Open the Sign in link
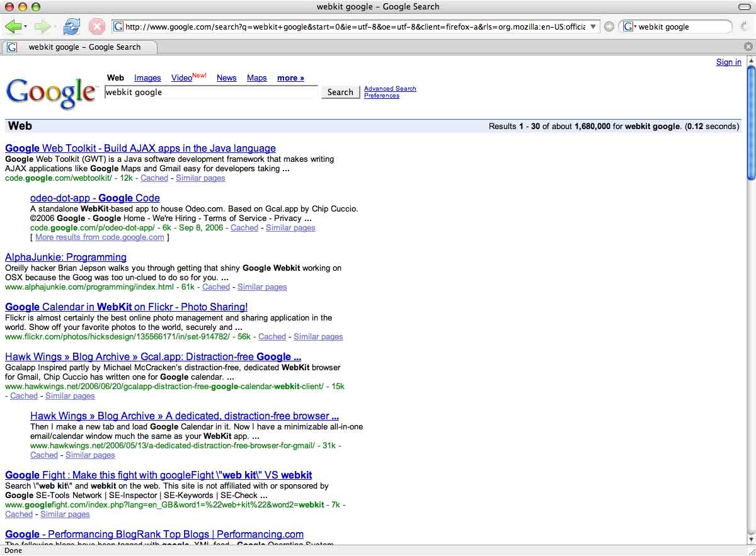Viewport: 756px width, 556px height. point(729,62)
